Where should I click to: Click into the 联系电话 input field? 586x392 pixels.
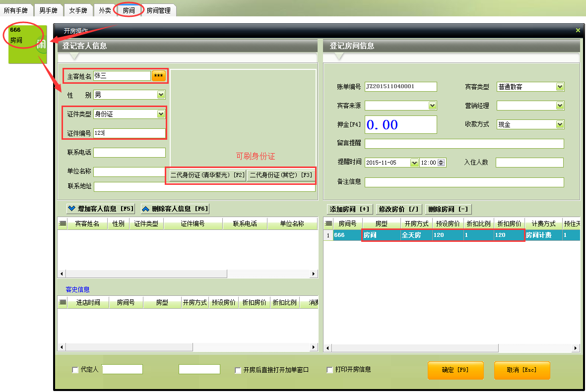point(129,152)
